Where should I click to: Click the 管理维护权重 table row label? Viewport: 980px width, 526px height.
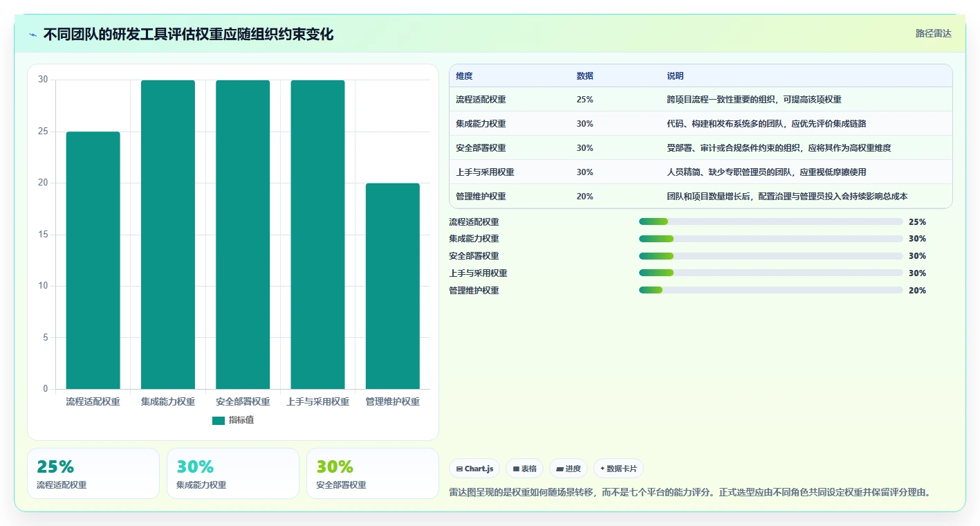click(x=481, y=197)
